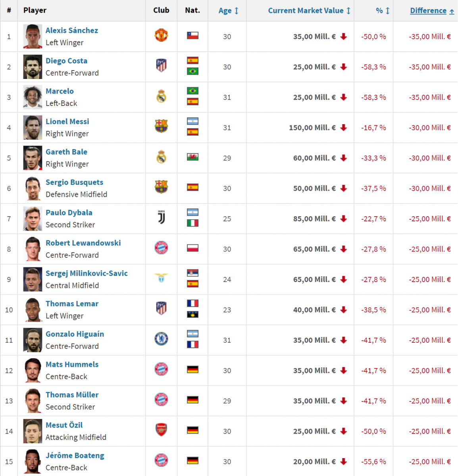This screenshot has width=458, height=476.
Task: Open Jérôme Boateng's profile link
Action: coord(75,455)
